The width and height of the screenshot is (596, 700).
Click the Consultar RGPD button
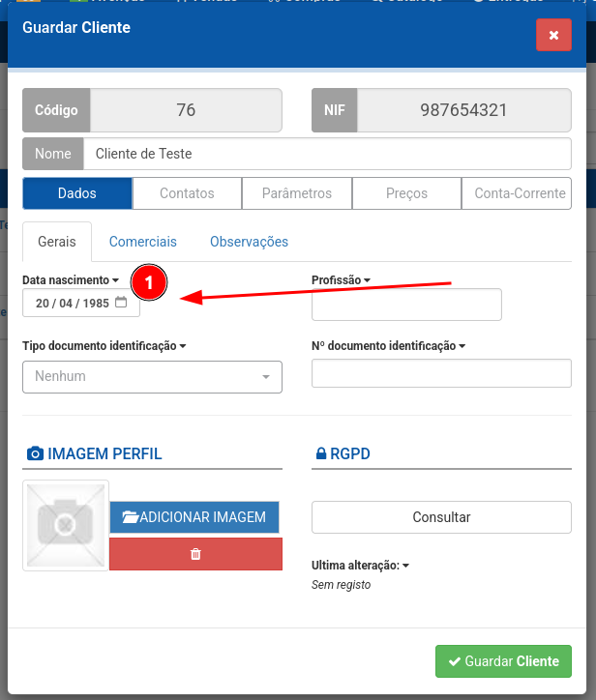point(441,517)
